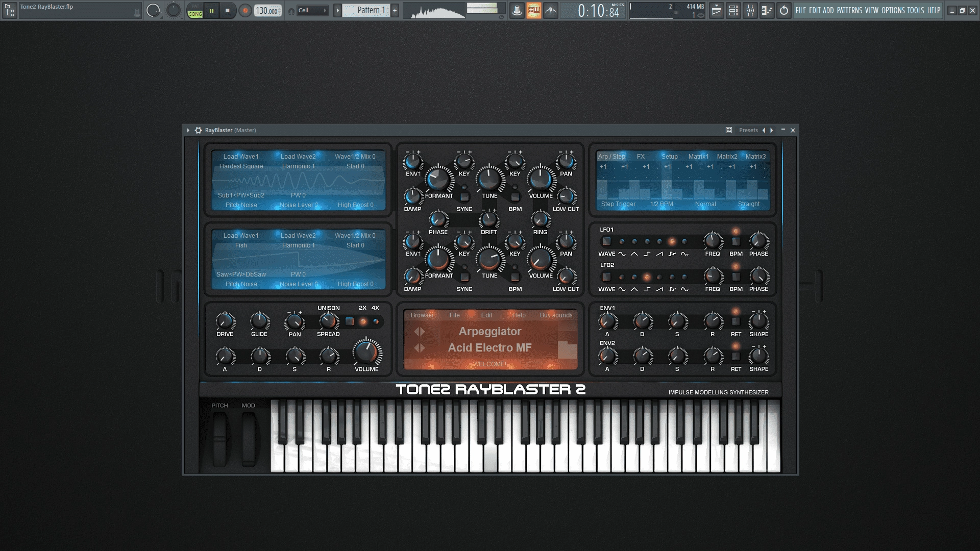Open Presets dropdown in plugin title bar

748,130
